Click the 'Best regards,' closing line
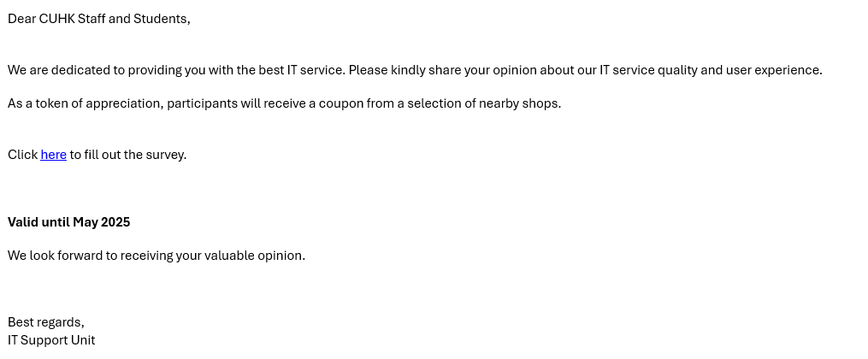 (x=46, y=322)
